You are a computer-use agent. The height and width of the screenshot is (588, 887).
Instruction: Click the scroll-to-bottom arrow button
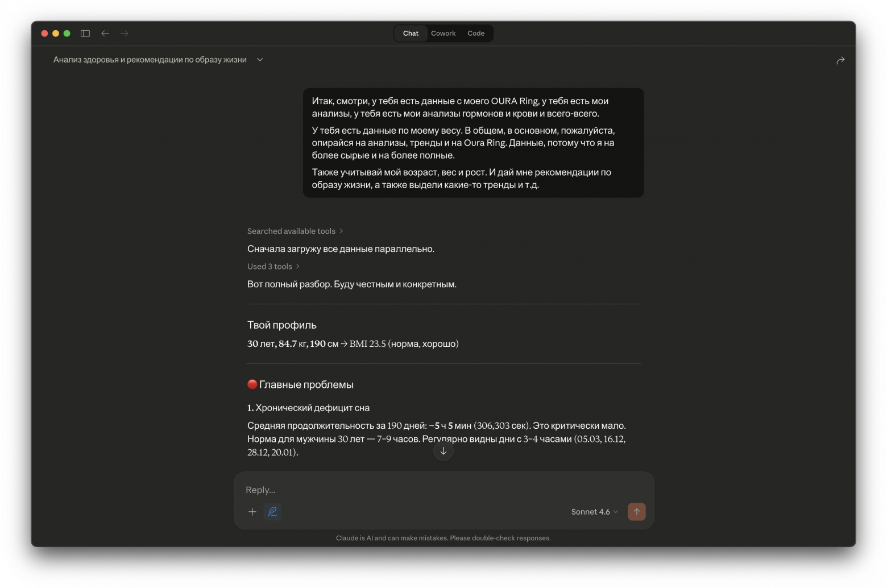pyautogui.click(x=443, y=451)
